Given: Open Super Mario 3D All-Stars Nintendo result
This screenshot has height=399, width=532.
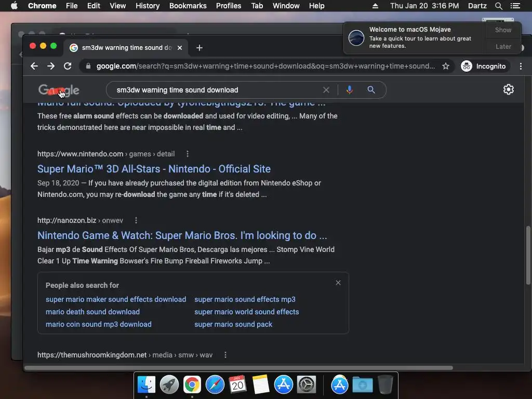Looking at the screenshot, I should pyautogui.click(x=154, y=169).
